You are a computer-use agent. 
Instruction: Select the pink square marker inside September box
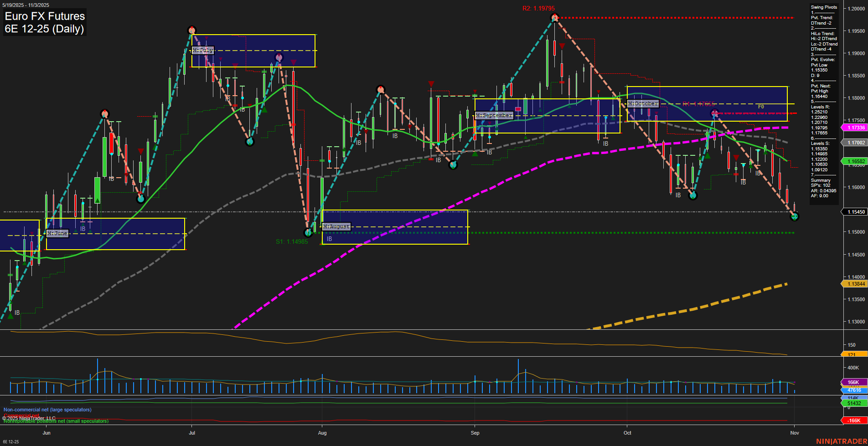pos(517,110)
